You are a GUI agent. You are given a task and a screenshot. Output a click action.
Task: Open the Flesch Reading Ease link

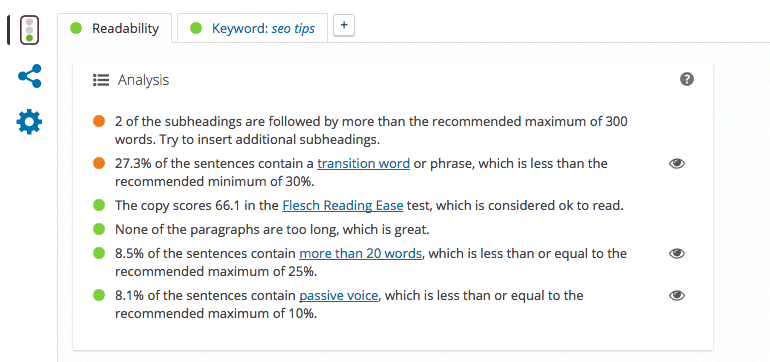point(343,205)
